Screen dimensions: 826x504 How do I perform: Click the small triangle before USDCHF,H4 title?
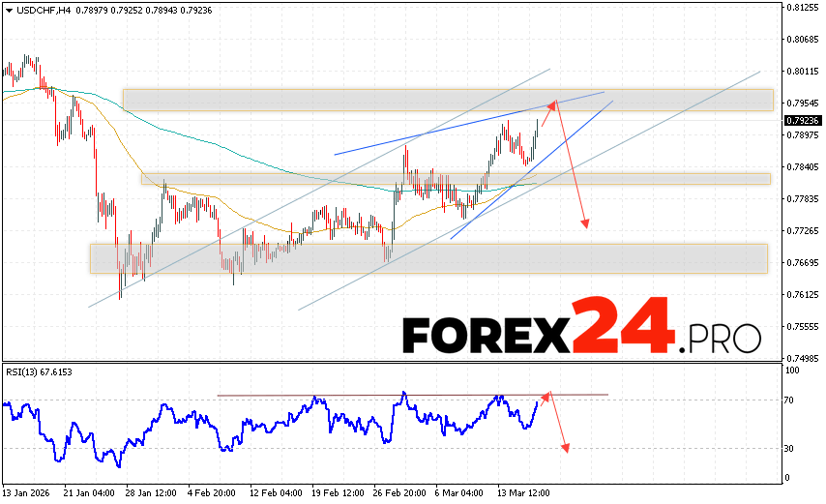tap(8, 11)
